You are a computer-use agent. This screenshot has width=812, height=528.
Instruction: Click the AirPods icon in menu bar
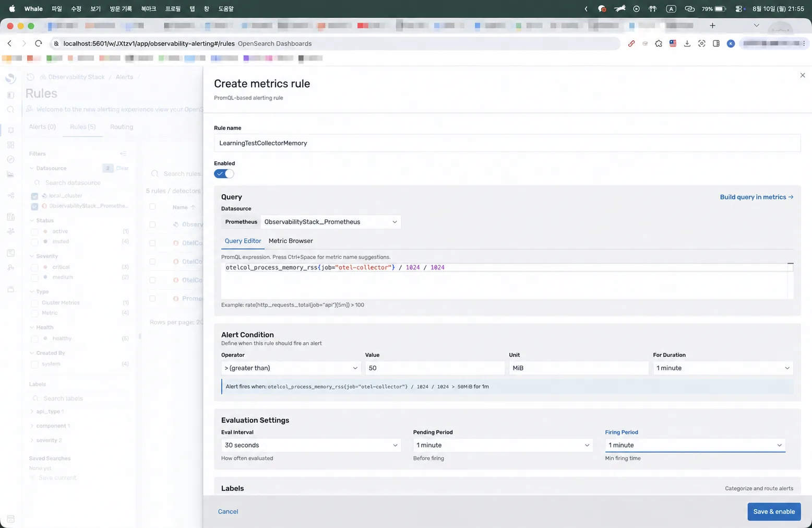click(x=652, y=9)
